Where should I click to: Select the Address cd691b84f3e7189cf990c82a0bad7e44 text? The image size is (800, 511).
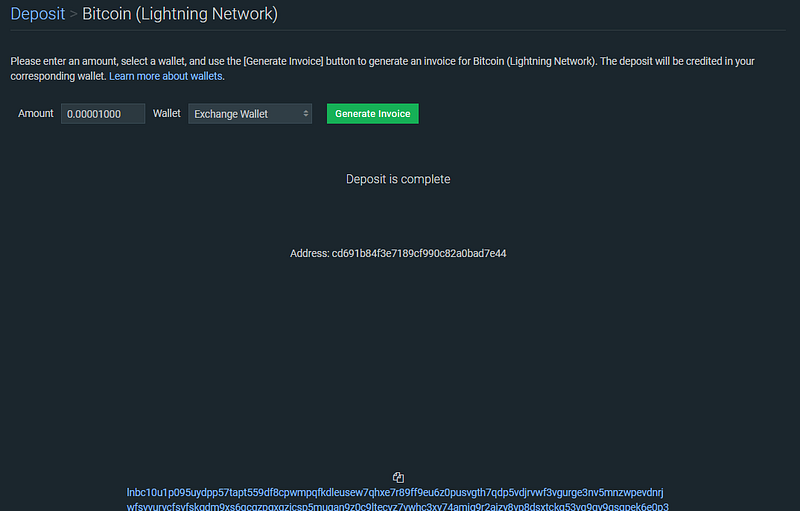coord(398,253)
